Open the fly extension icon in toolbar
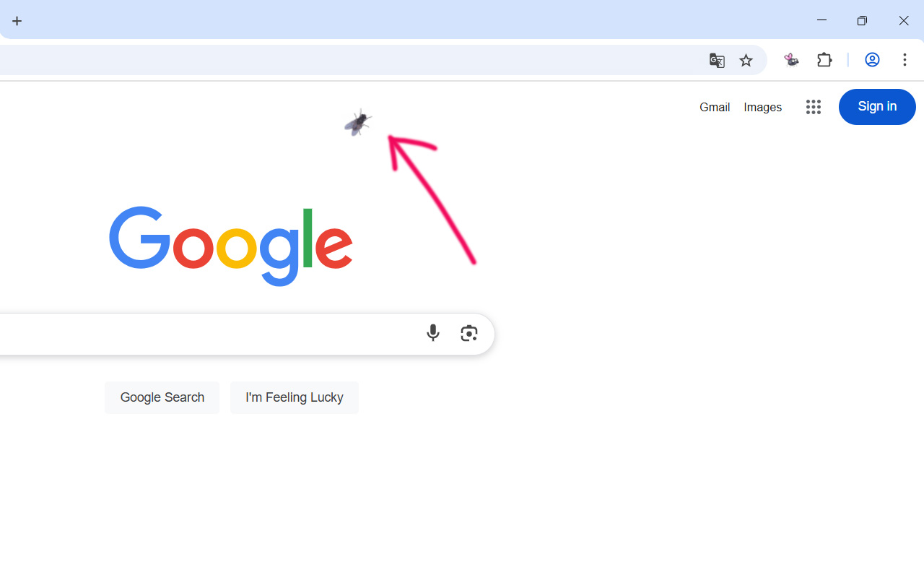This screenshot has height=578, width=924. [791, 61]
